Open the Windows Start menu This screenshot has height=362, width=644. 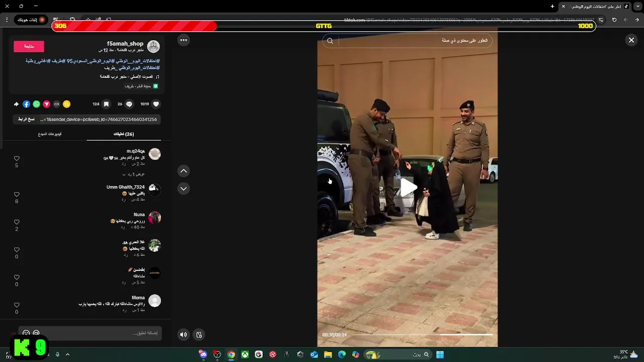[440, 354]
